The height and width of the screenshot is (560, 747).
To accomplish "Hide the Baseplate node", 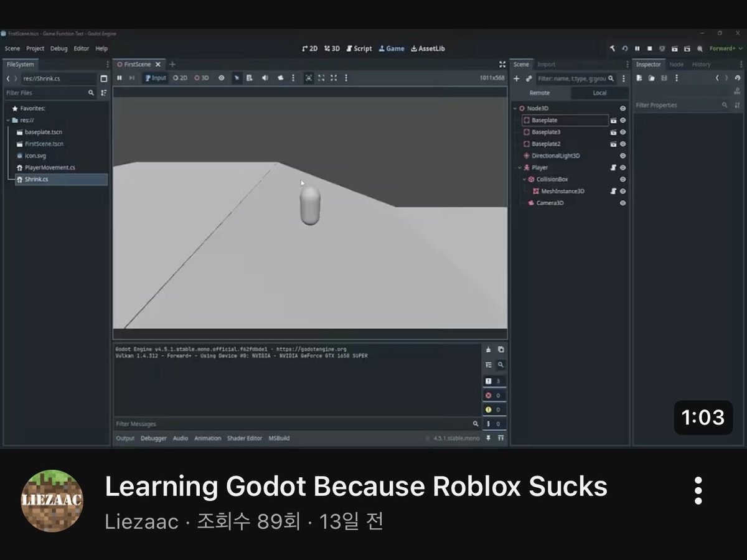I will [x=622, y=120].
